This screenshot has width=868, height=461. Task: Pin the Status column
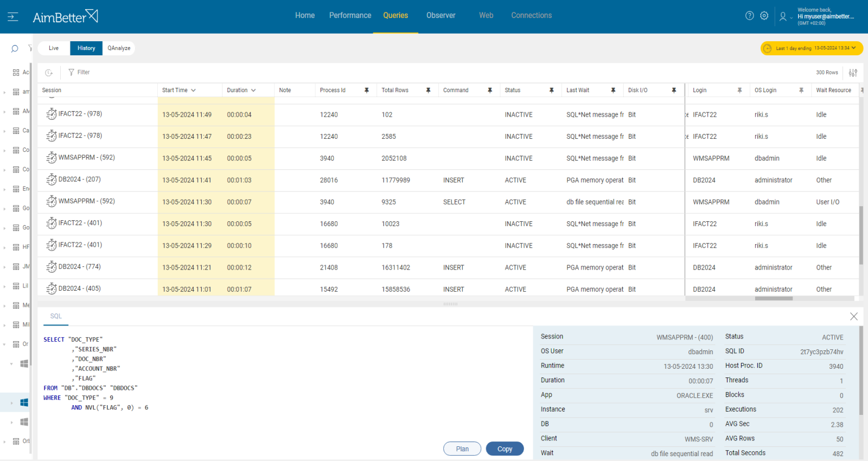(552, 91)
